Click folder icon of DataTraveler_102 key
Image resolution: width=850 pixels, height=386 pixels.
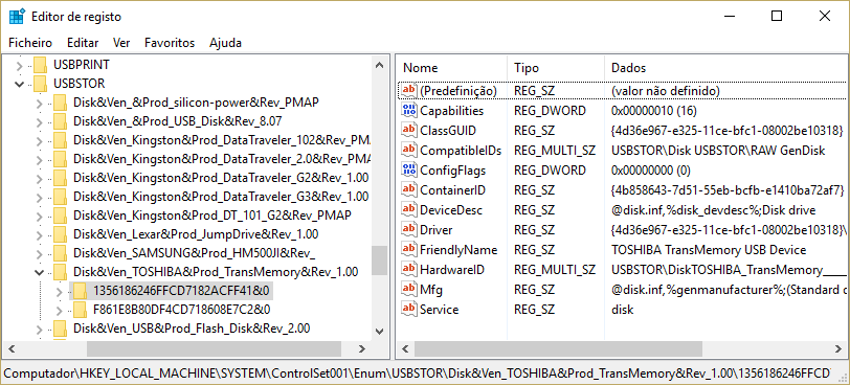[60, 141]
